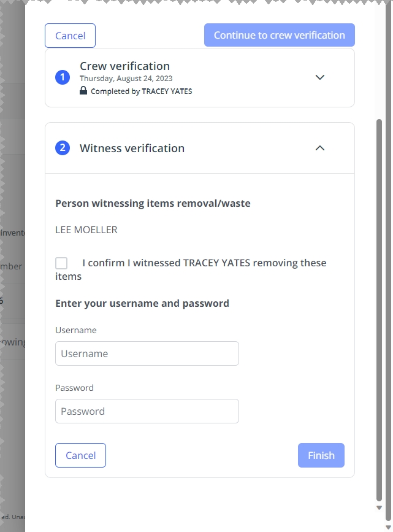Focus the Username input field
The image size is (393, 532).
[x=147, y=353]
